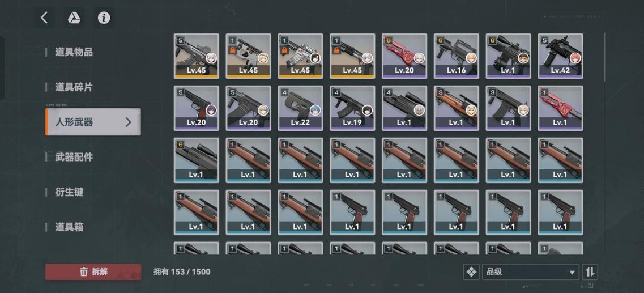Click the chevron on 人形武器 tab
The width and height of the screenshot is (644, 293).
coord(128,122)
